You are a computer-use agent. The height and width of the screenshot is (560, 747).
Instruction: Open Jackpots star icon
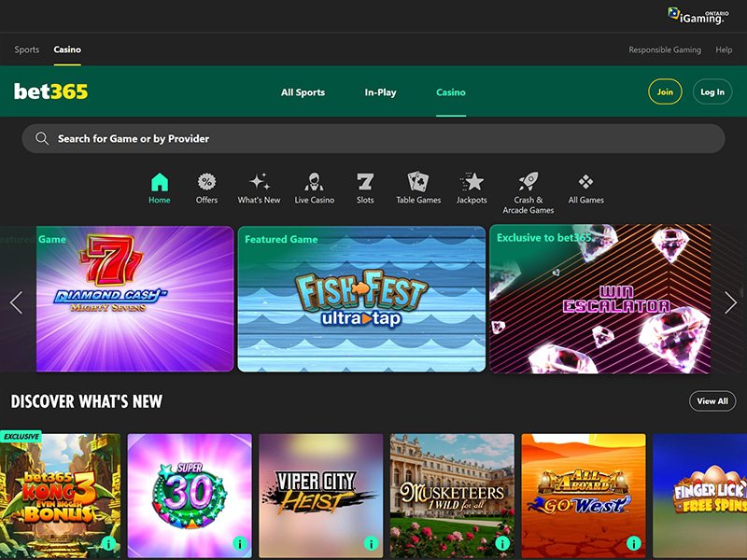click(472, 181)
